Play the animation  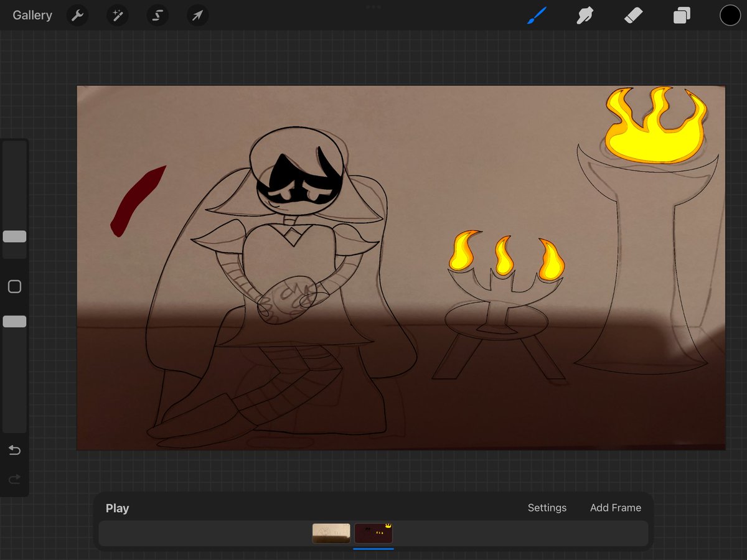point(117,508)
